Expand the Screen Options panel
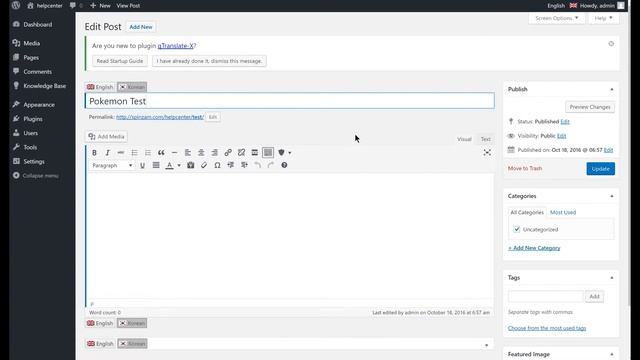Viewport: 640px width, 360px height. [557, 18]
